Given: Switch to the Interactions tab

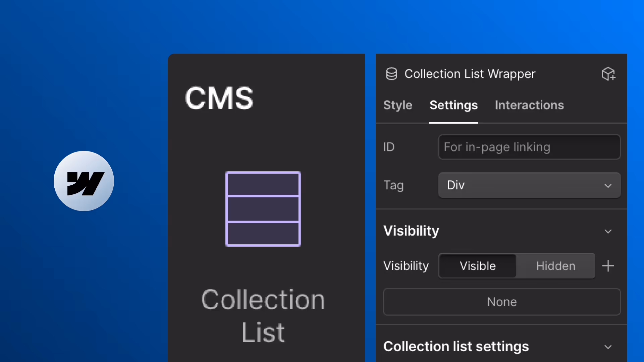Looking at the screenshot, I should [529, 105].
